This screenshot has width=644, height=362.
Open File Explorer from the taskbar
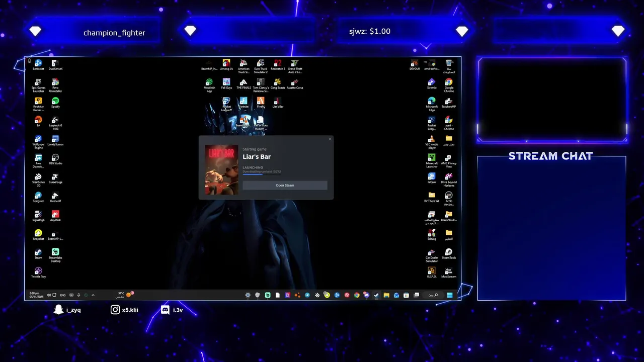(x=386, y=295)
